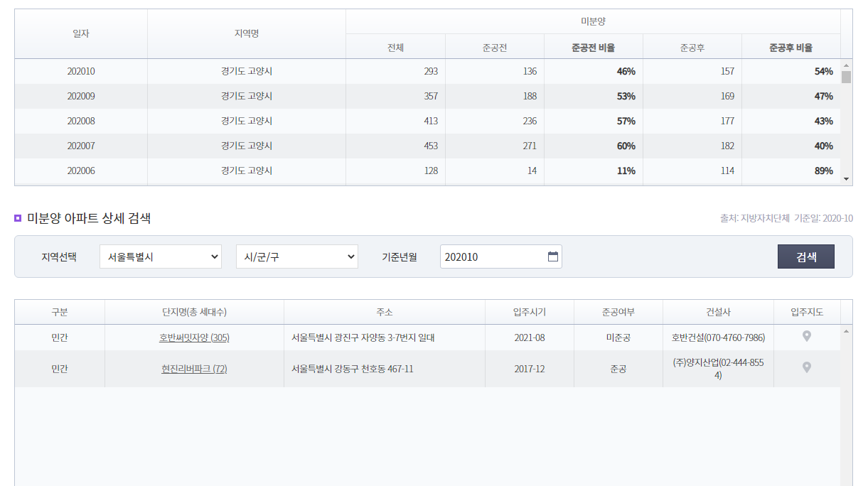Viewport: 868px width, 486px height.
Task: Click total value 293
Action: [x=431, y=71]
